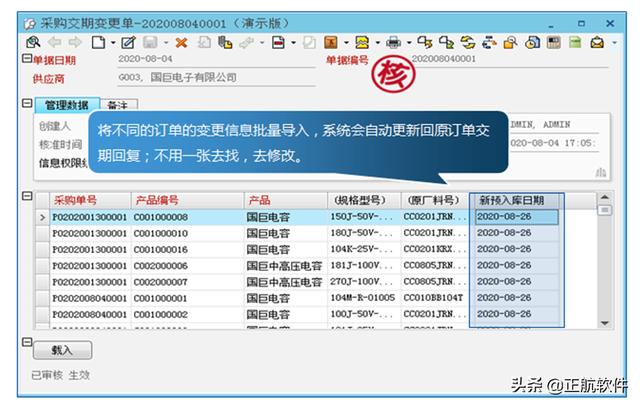640x405 pixels.
Task: Open dropdown arrow beside new document icon
Action: click(113, 42)
